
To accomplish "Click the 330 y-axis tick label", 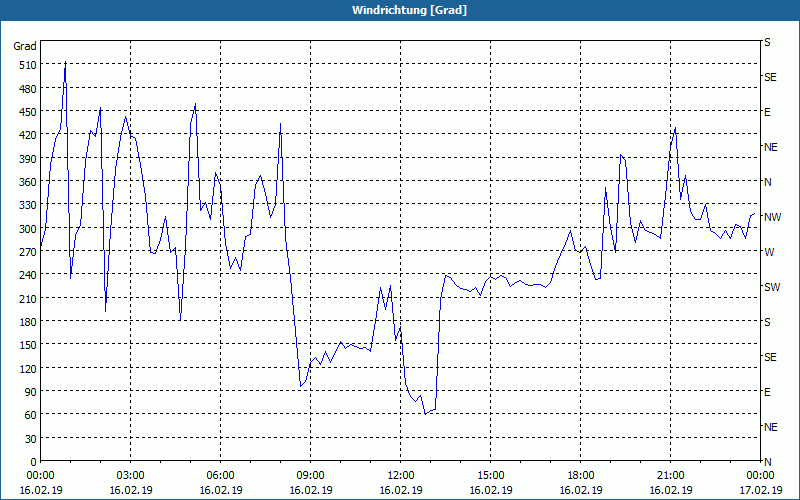I will (x=27, y=205).
